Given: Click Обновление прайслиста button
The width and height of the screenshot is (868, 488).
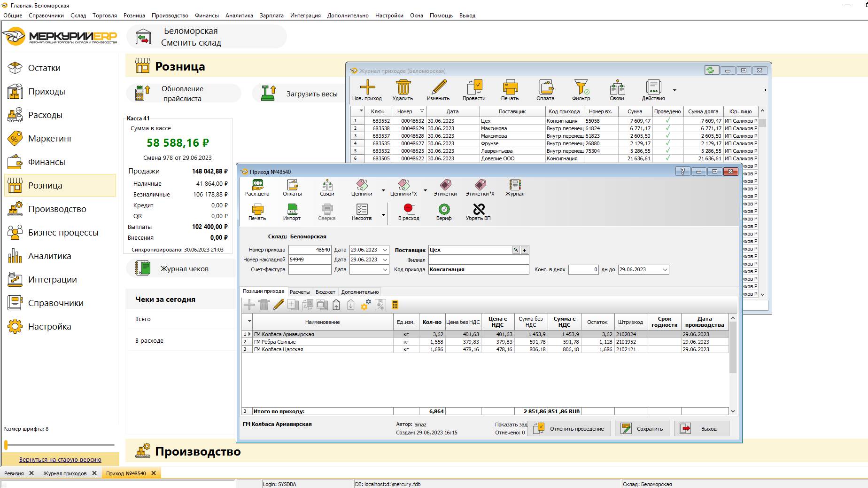Looking at the screenshot, I should 183,94.
